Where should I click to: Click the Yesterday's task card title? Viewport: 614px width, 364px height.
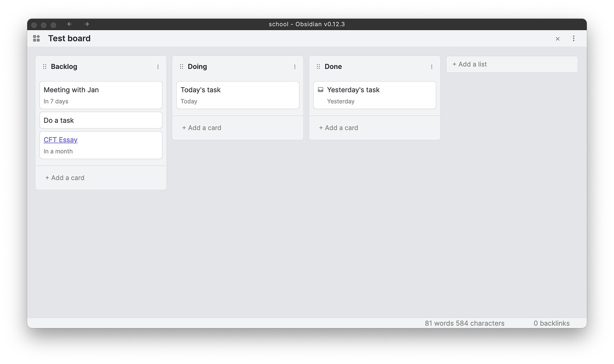coord(353,90)
